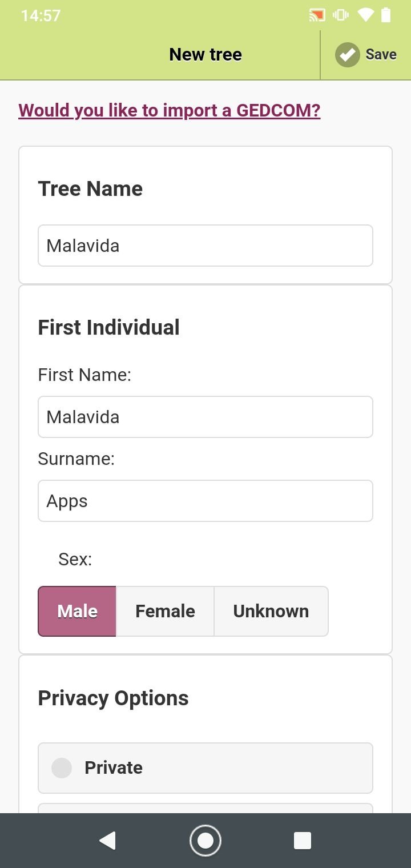Set sex to Unknown
Image resolution: width=411 pixels, height=868 pixels.
[271, 611]
